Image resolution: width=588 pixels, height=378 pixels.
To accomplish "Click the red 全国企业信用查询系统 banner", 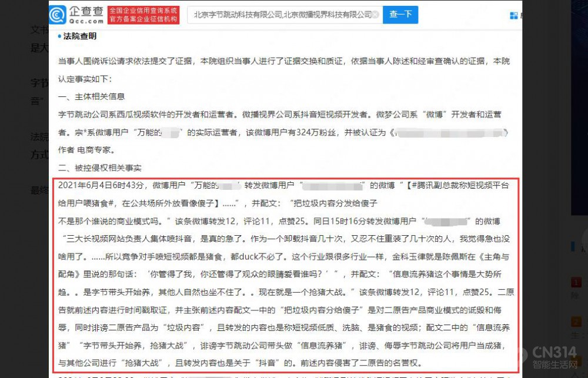I will pos(143,15).
